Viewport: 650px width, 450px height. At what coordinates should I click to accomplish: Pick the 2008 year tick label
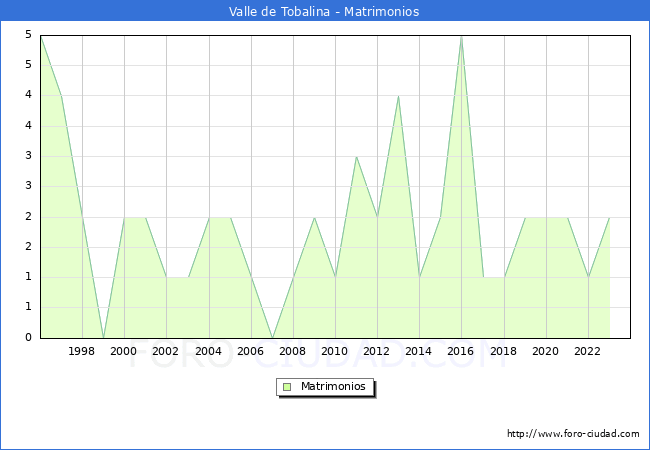click(293, 351)
